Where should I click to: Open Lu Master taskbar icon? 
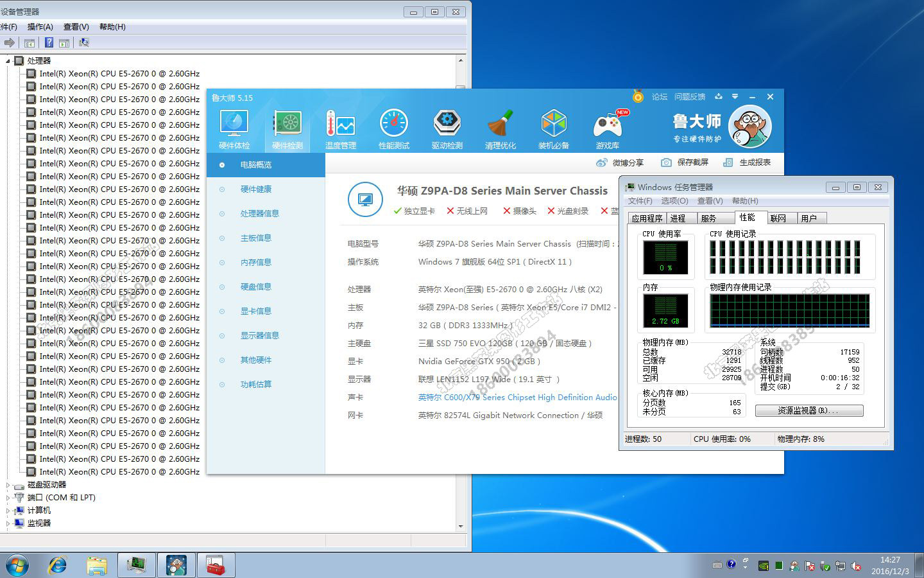pyautogui.click(x=176, y=565)
